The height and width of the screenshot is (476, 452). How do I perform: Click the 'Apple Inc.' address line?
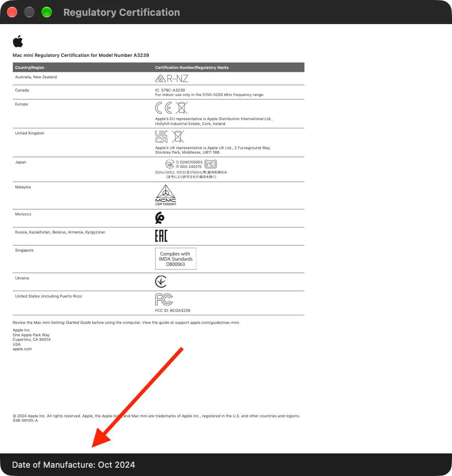(x=22, y=330)
